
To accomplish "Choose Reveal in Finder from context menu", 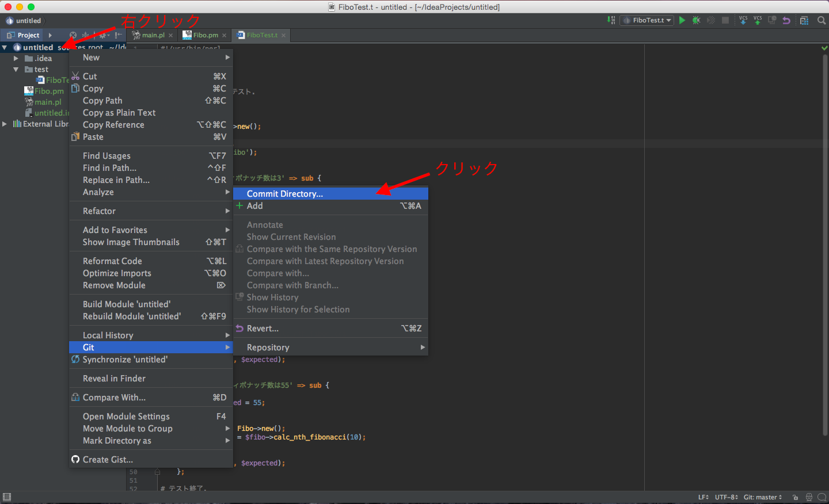I will click(x=114, y=379).
